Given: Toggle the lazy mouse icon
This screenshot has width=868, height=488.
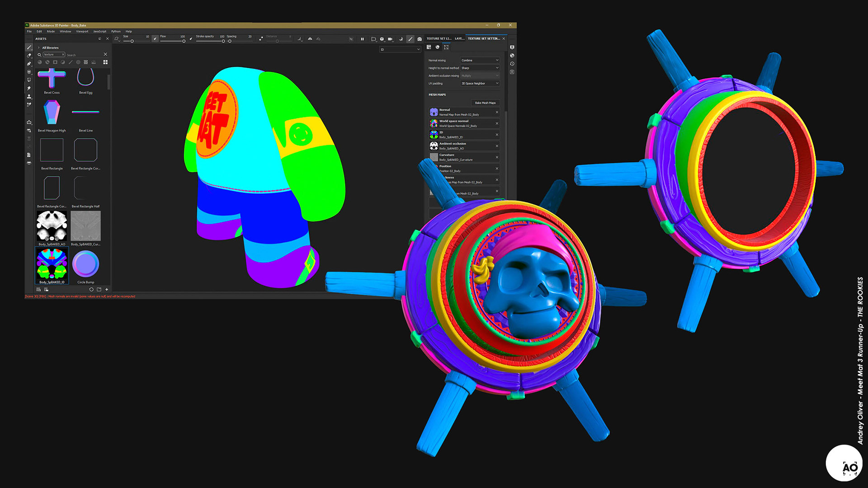Looking at the screenshot, I should tap(261, 39).
